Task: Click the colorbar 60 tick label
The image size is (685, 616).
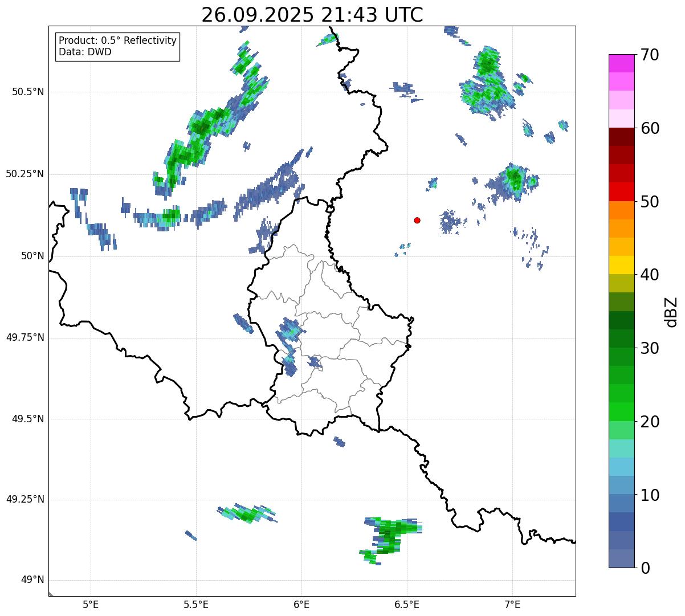Action: (650, 128)
